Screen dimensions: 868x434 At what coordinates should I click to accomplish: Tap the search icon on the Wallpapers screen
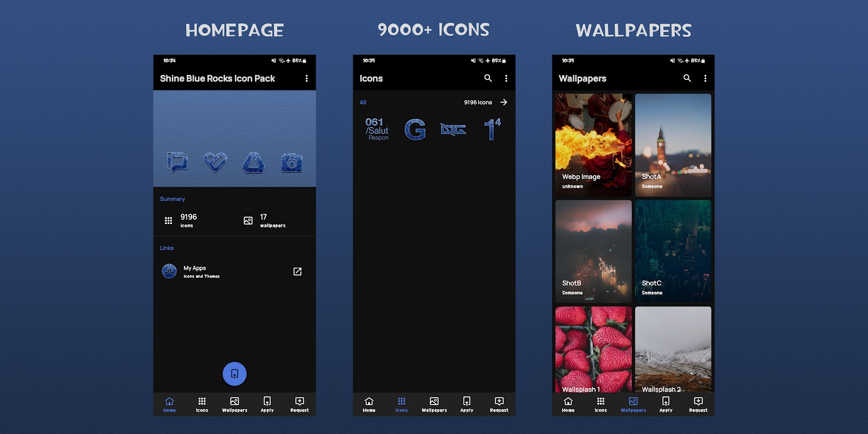687,78
